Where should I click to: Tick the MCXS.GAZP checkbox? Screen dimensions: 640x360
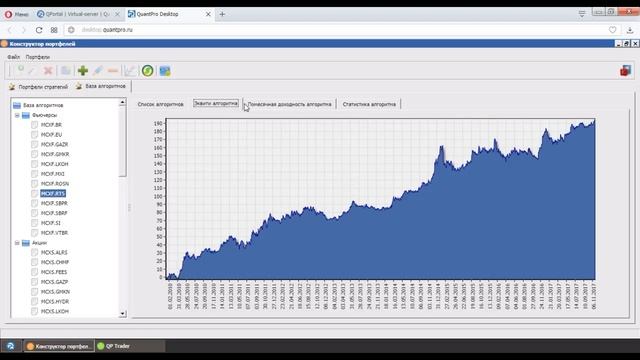[34, 282]
